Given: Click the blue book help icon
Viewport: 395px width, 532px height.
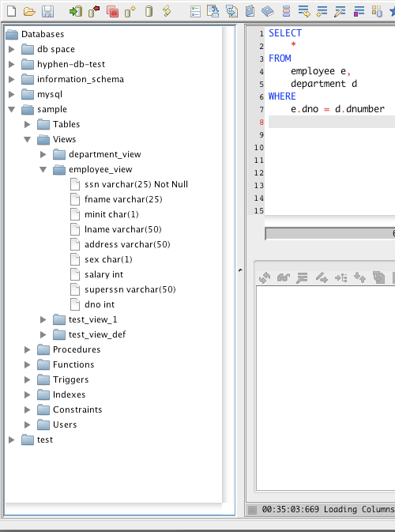Looking at the screenshot, I should pyautogui.click(x=268, y=12).
